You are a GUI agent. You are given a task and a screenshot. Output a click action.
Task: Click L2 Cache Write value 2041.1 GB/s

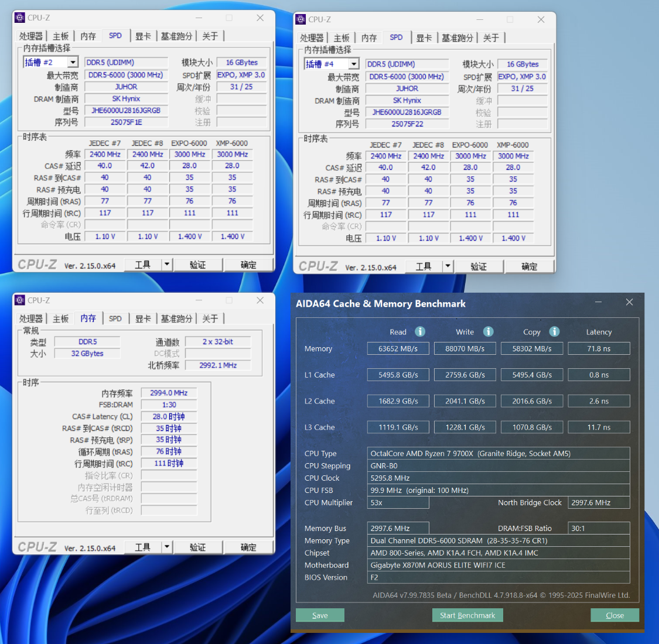[465, 401]
